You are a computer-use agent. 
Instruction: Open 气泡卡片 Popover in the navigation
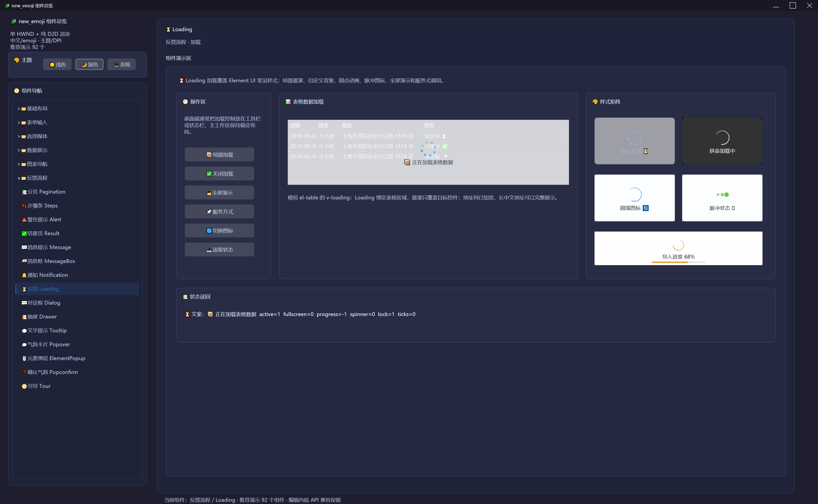(x=77, y=345)
